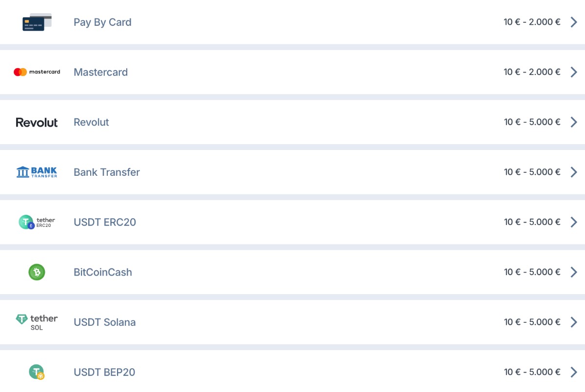This screenshot has height=392, width=585.
Task: Open Bank Transfer chevron arrow
Action: coord(574,172)
